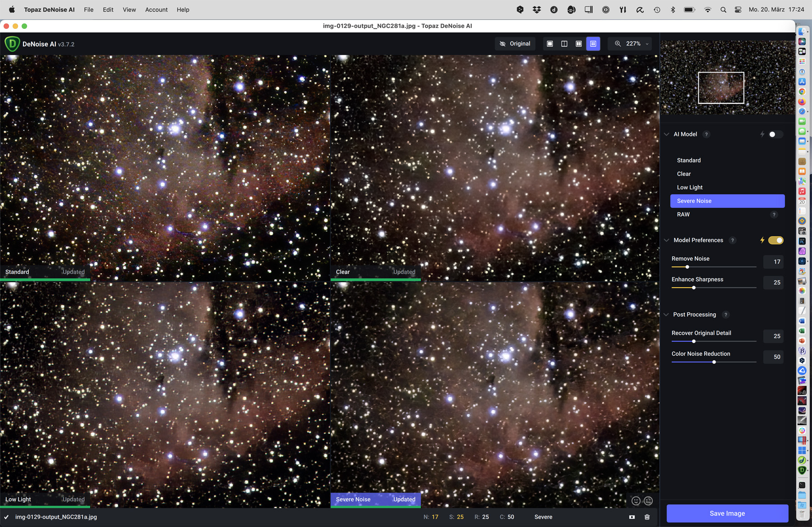Delete image using the trash icon
Viewport: 812px width, 527px height.
point(647,517)
